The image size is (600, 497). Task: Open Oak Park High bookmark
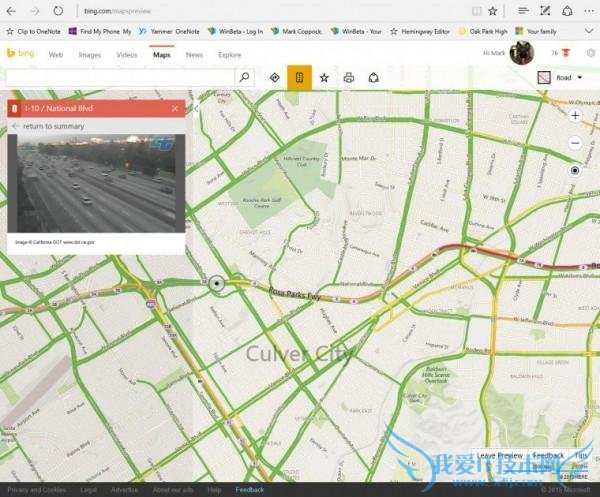pyautogui.click(x=483, y=31)
